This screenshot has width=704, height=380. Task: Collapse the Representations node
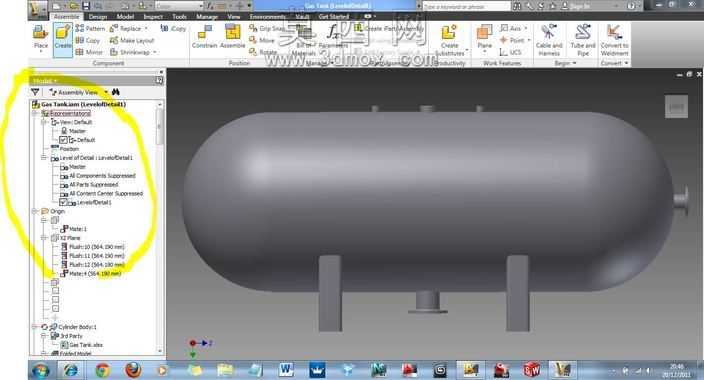[35, 113]
